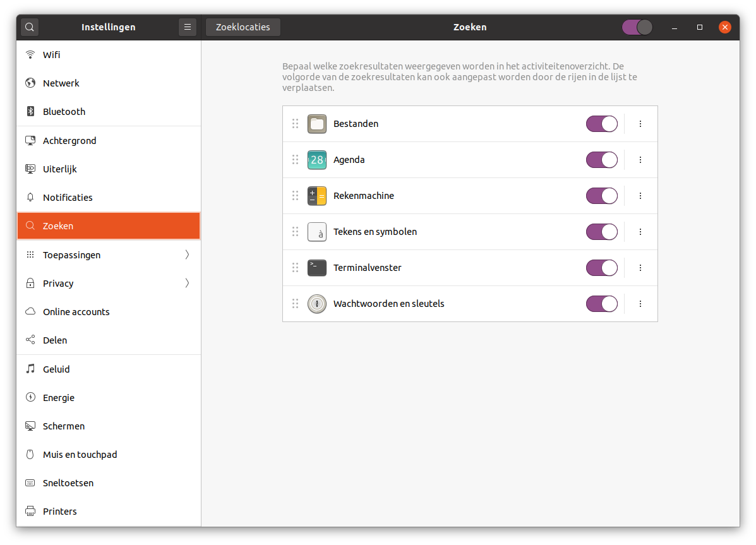The height and width of the screenshot is (545, 756).
Task: Go to Online accounts settings
Action: (76, 312)
